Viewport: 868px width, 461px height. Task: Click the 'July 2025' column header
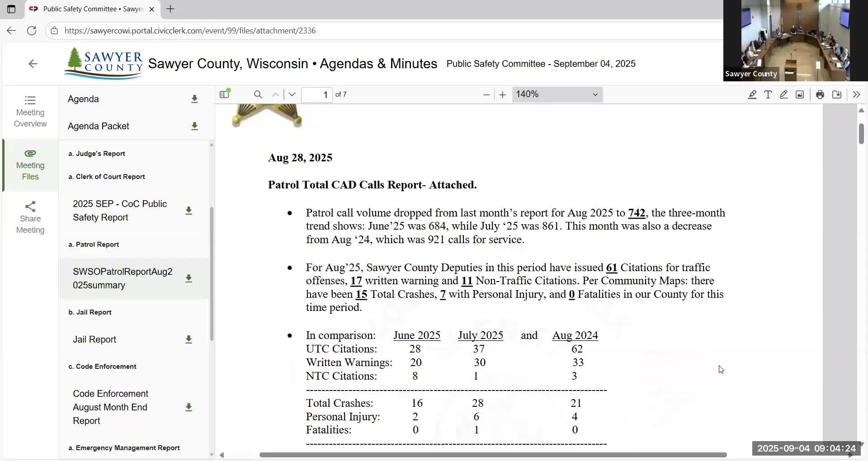coord(481,335)
